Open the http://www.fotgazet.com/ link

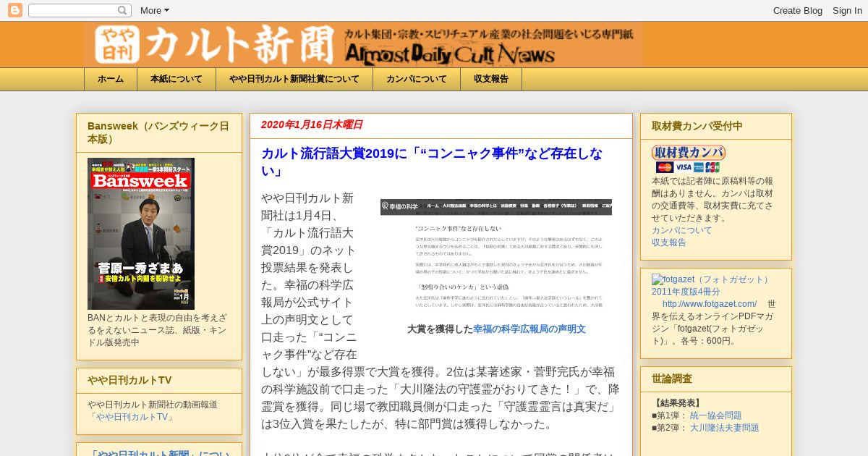710,304
